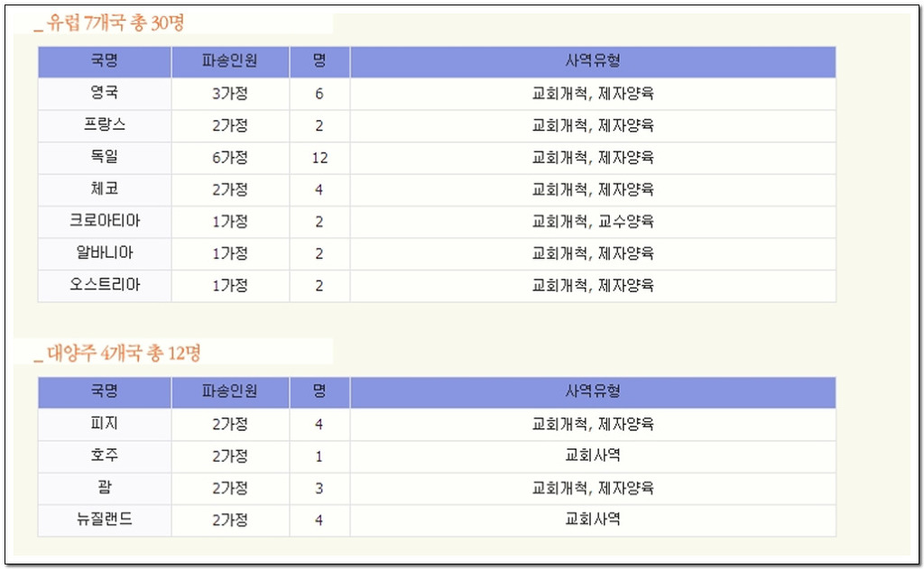Image resolution: width=924 pixels, height=569 pixels.
Task: Select the '12' people count cell
Action: coord(319,158)
